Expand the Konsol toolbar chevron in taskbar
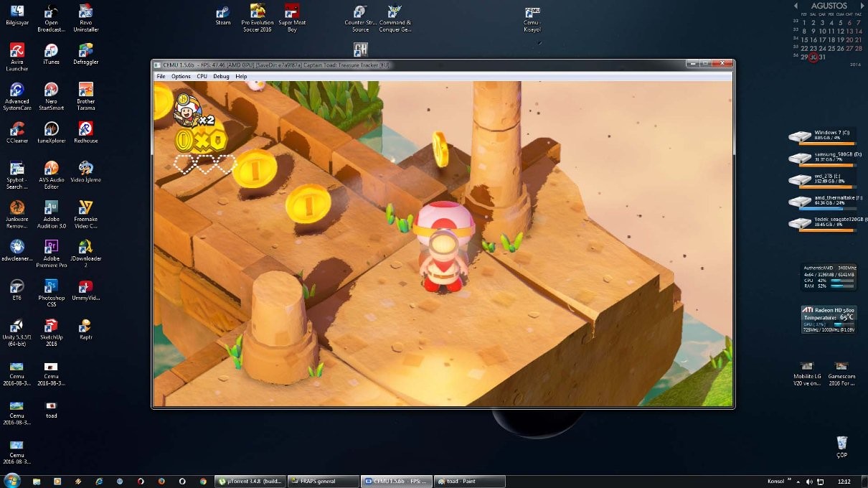The height and width of the screenshot is (488, 868). click(788, 480)
